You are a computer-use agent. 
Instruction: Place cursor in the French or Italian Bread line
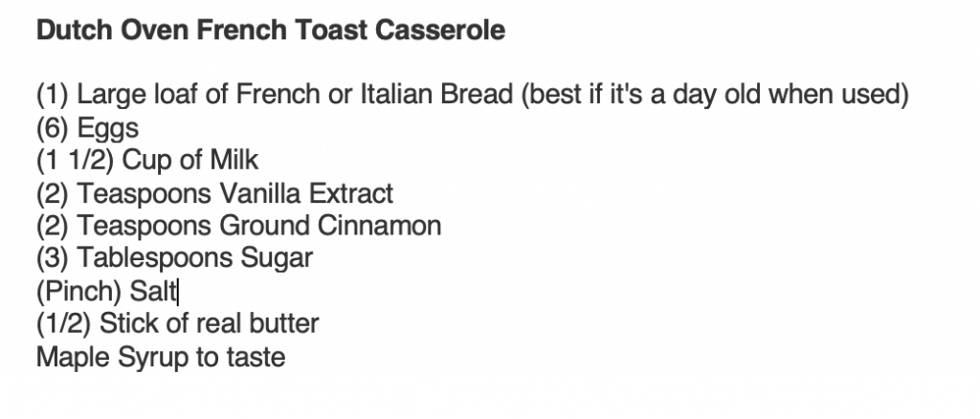[x=473, y=96]
